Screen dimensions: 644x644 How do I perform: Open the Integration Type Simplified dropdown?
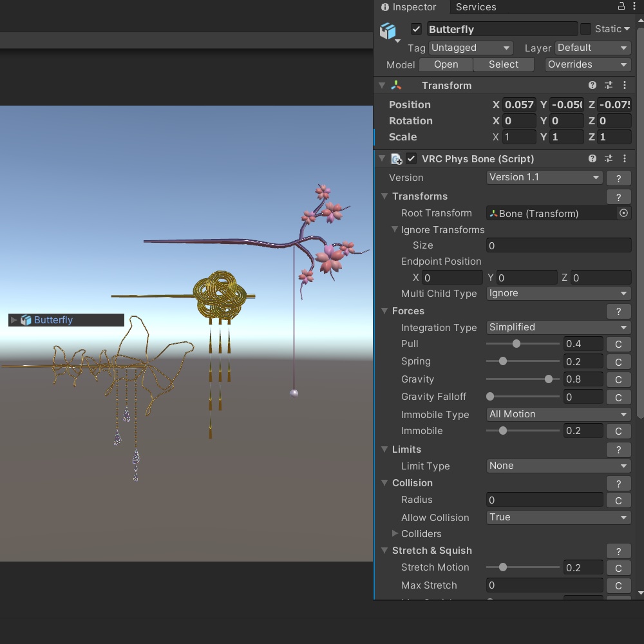click(x=558, y=327)
